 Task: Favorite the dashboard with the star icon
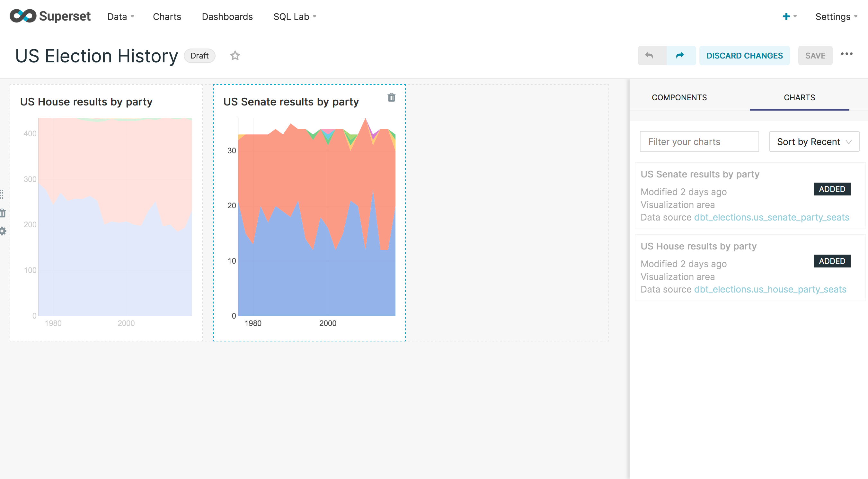(235, 55)
